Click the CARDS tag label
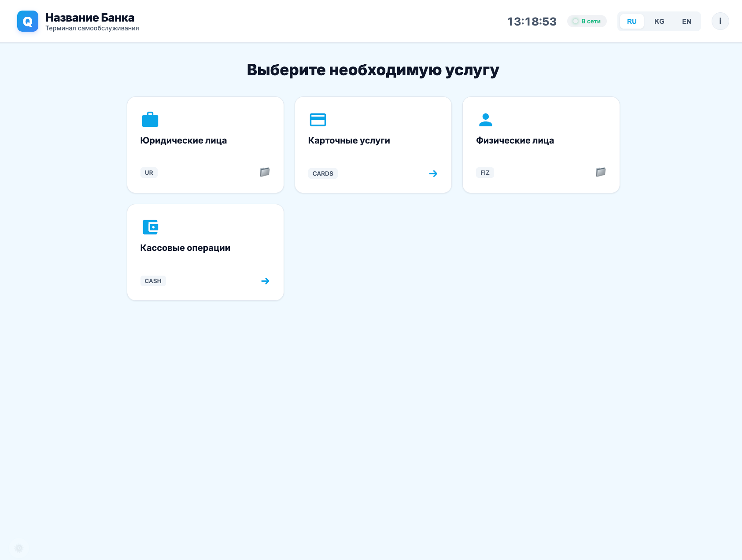 323,173
